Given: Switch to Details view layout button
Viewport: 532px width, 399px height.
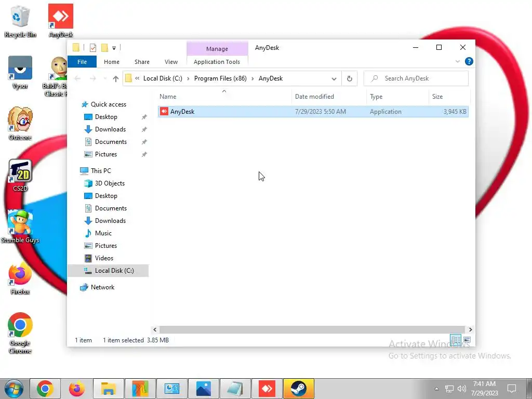Looking at the screenshot, I should pos(456,340).
